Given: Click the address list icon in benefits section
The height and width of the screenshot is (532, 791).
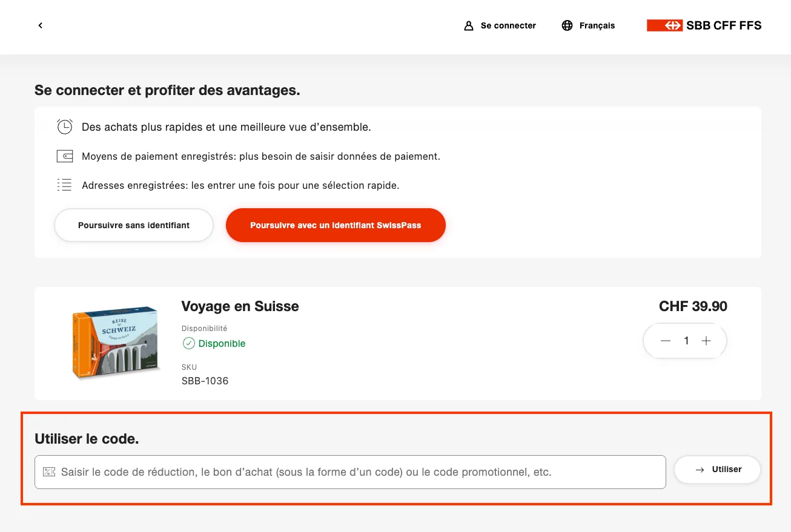Looking at the screenshot, I should click(x=64, y=185).
